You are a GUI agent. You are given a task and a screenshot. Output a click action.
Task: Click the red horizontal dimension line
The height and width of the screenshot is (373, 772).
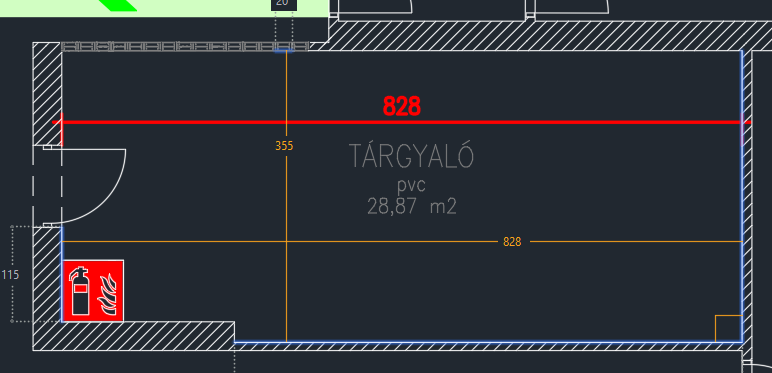click(x=401, y=122)
